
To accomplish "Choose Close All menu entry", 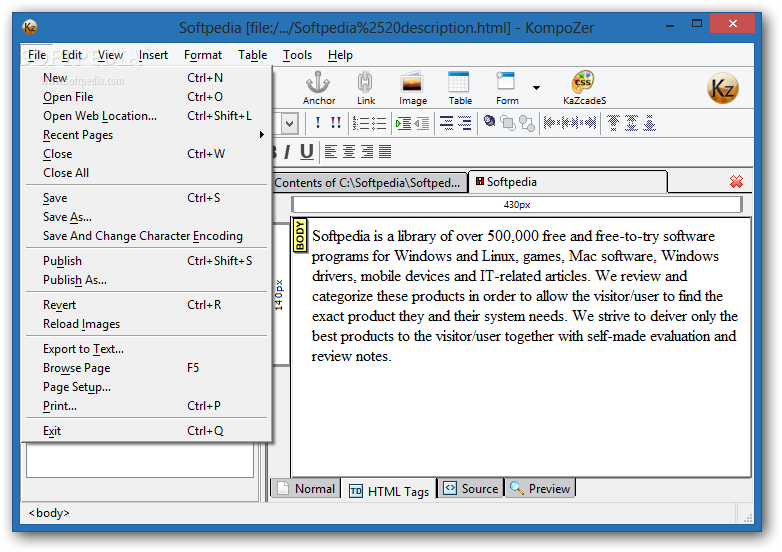I will coord(147,173).
